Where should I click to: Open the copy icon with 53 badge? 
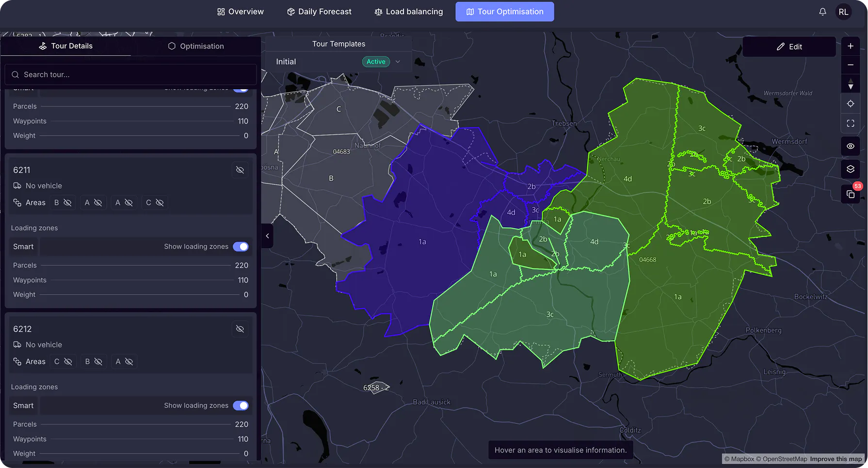851,194
